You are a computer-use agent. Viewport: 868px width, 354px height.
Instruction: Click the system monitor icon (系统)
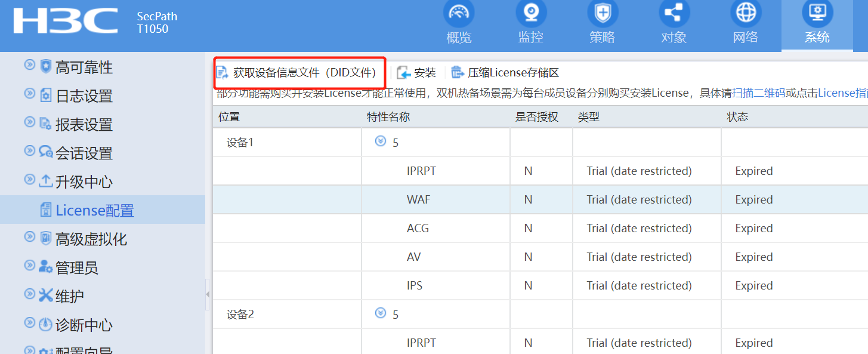tap(817, 13)
